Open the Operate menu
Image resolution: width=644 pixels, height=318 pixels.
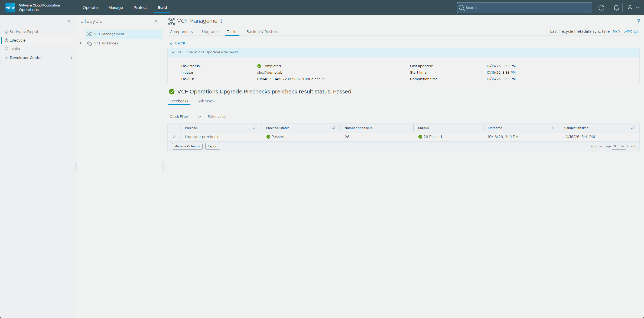point(90,8)
